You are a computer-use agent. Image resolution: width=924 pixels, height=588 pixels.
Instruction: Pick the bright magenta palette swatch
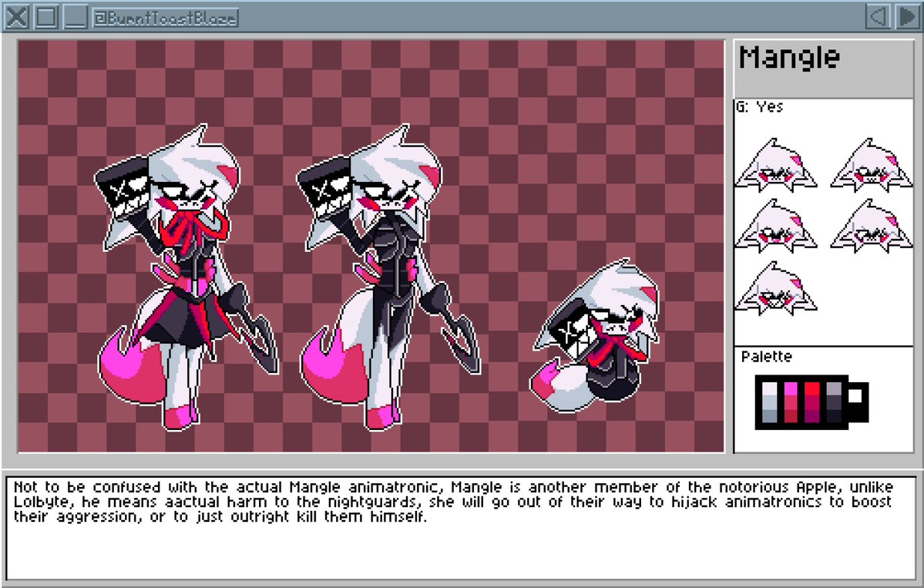pos(791,389)
